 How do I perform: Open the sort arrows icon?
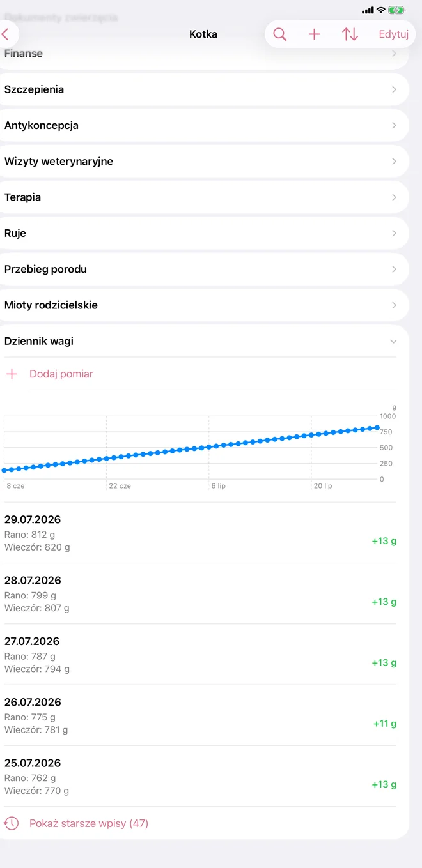click(350, 34)
